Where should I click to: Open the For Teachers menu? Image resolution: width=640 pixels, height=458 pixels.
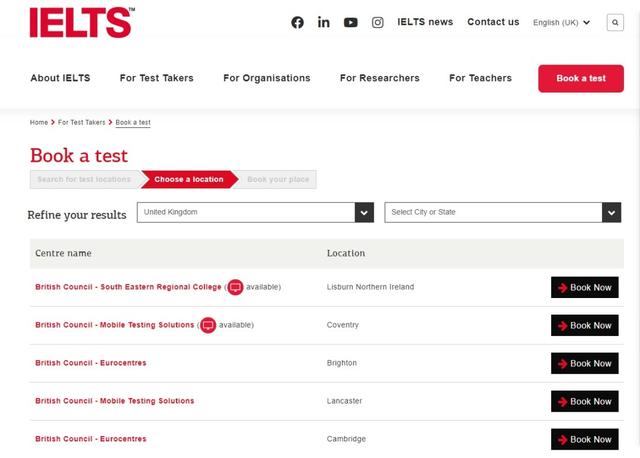pos(480,78)
